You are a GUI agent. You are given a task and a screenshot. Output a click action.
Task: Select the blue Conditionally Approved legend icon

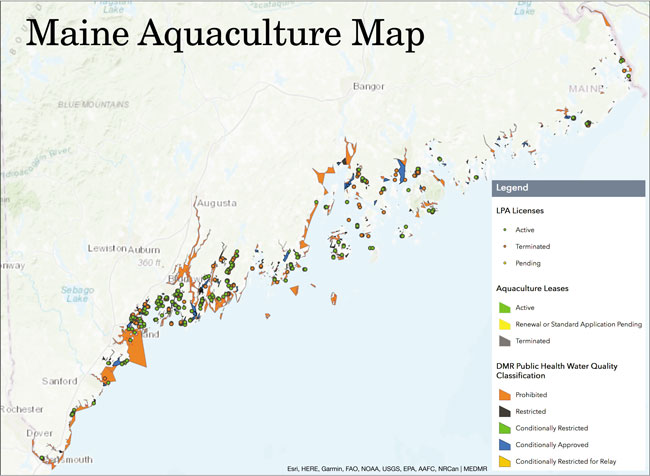pyautogui.click(x=504, y=445)
